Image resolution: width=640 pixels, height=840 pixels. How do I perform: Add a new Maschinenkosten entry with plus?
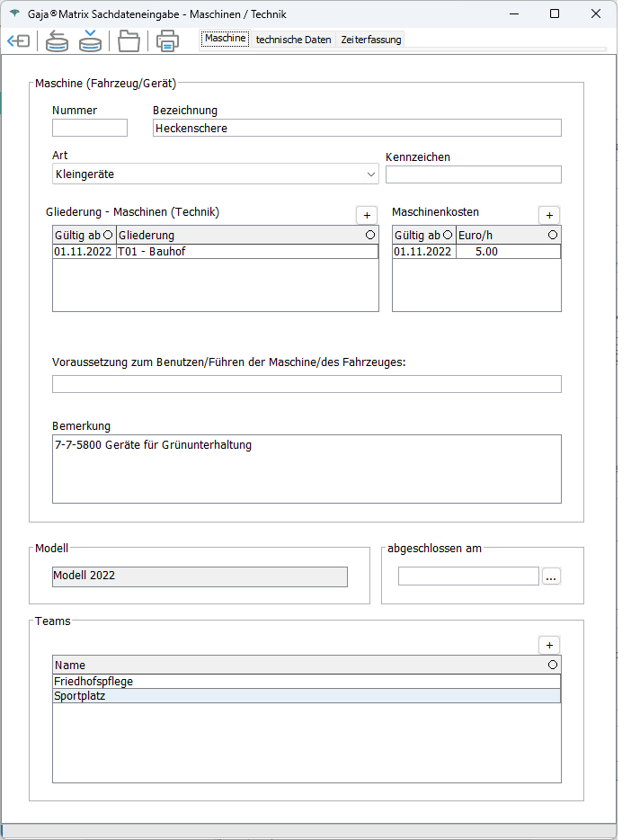pos(549,215)
